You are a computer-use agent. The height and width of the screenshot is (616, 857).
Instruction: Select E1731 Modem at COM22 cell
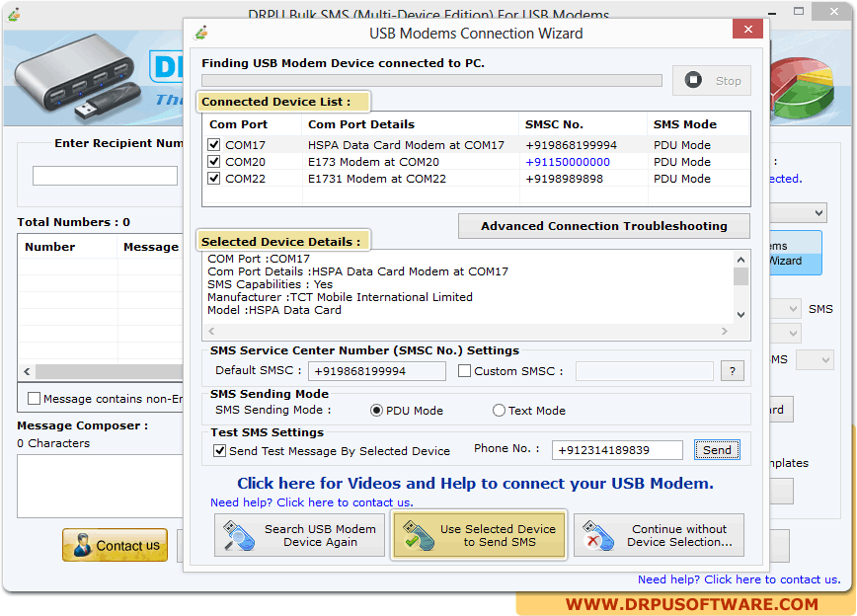coord(377,179)
